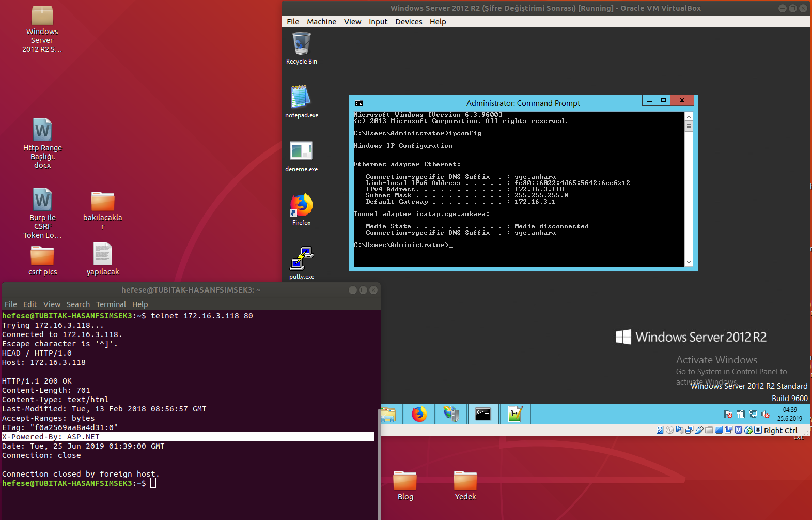
Task: Open VirtualBox Machine menu
Action: tap(321, 22)
